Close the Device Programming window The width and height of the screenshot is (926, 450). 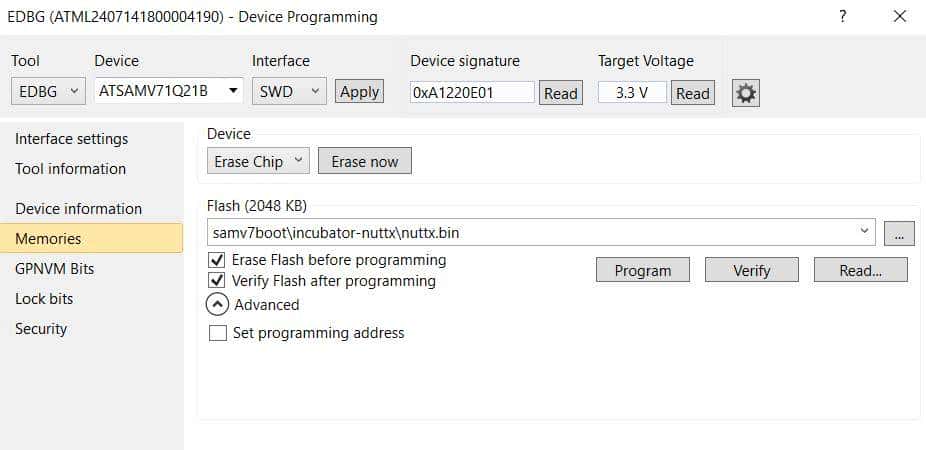[899, 17]
